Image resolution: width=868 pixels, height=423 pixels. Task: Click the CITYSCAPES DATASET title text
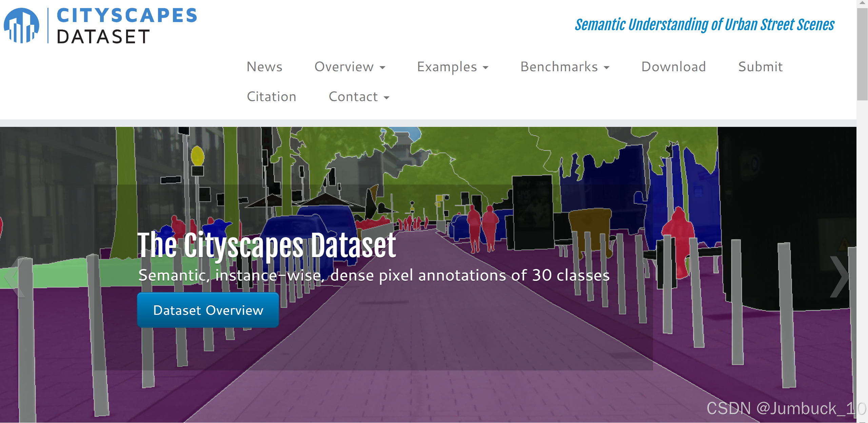click(x=126, y=26)
